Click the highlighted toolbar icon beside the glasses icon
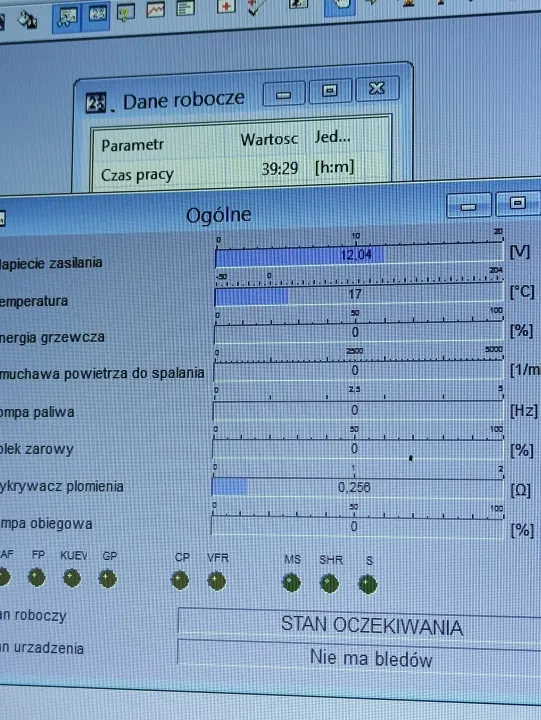The image size is (541, 720). [96, 16]
